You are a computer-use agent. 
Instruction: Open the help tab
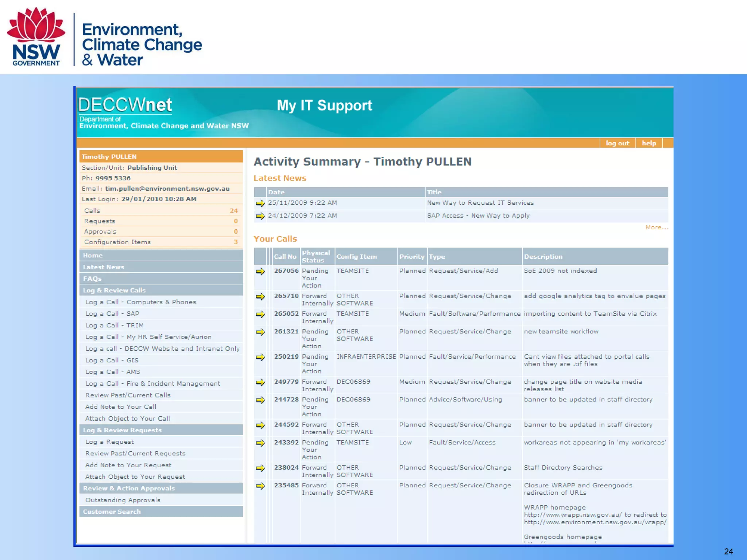tap(649, 143)
